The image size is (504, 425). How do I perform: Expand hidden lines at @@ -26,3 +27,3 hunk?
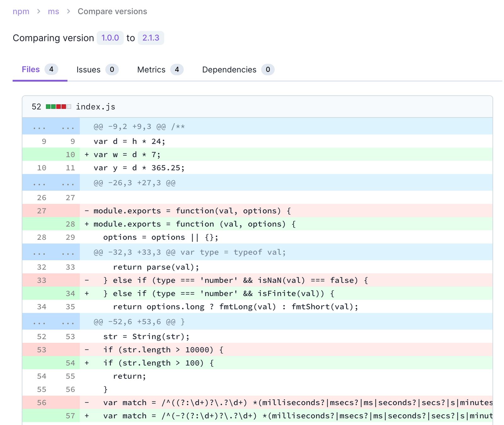coord(51,183)
